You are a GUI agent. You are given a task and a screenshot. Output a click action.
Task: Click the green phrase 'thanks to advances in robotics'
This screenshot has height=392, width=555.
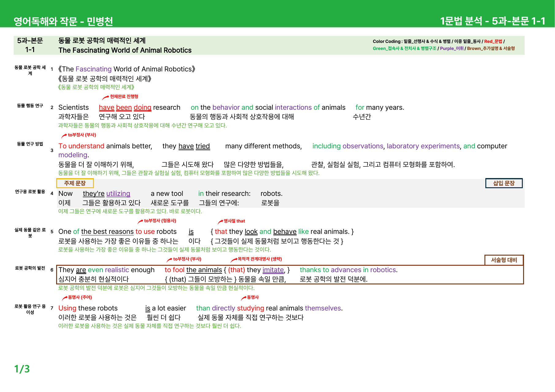[x=348, y=270]
